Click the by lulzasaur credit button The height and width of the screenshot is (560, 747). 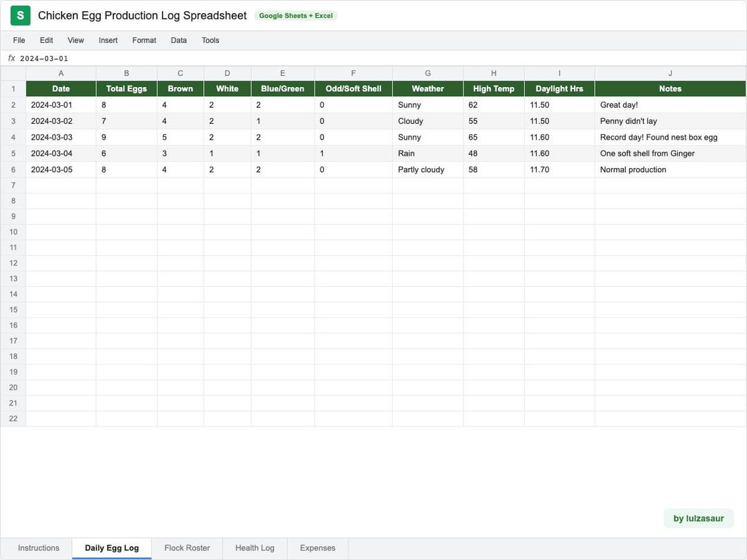tap(699, 519)
